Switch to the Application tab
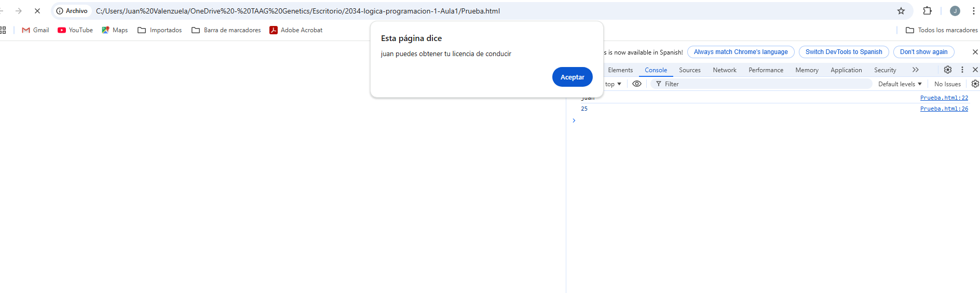Image resolution: width=980 pixels, height=293 pixels. (846, 70)
